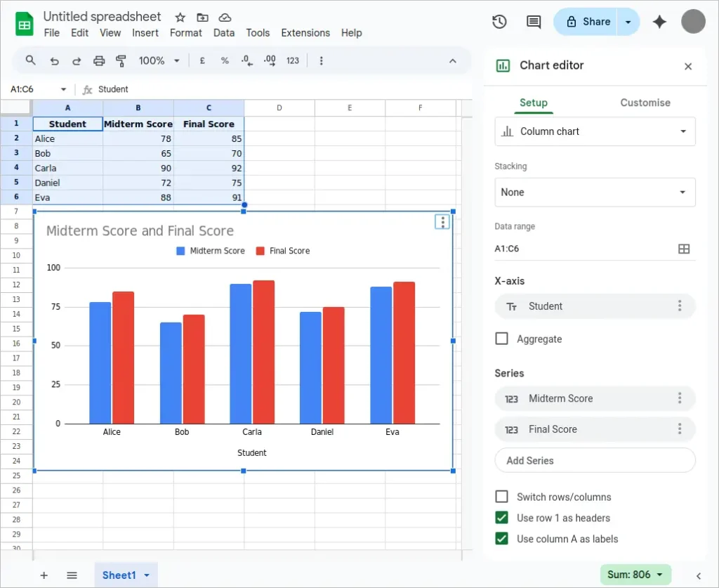Viewport: 719px width, 588px height.
Task: Enable the Aggregate checkbox
Action: point(502,339)
